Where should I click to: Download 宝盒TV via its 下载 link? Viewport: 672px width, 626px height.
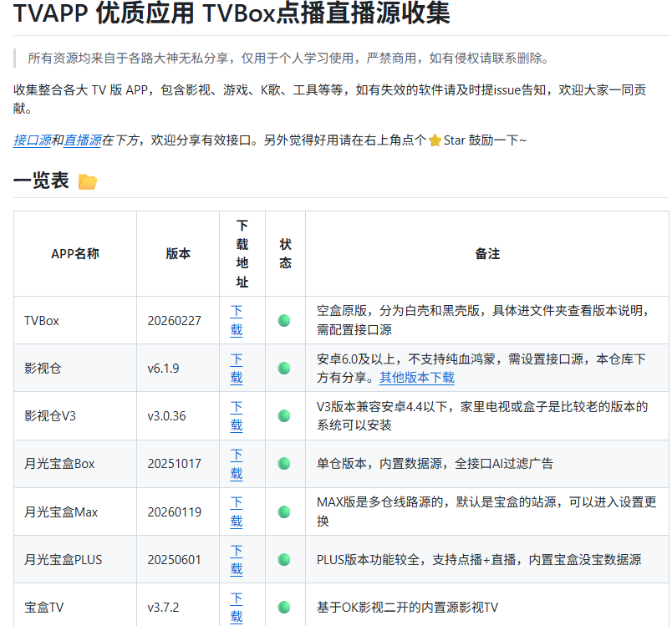tap(237, 607)
